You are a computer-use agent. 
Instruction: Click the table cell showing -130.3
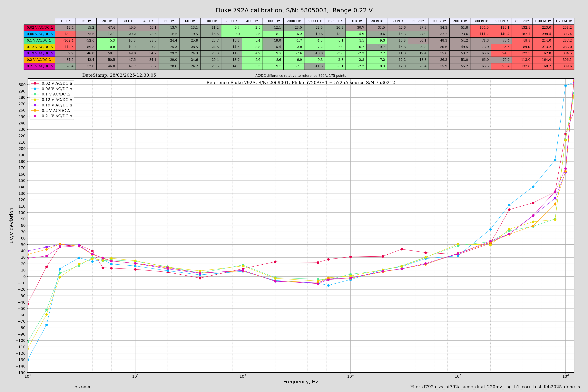pos(65,34)
